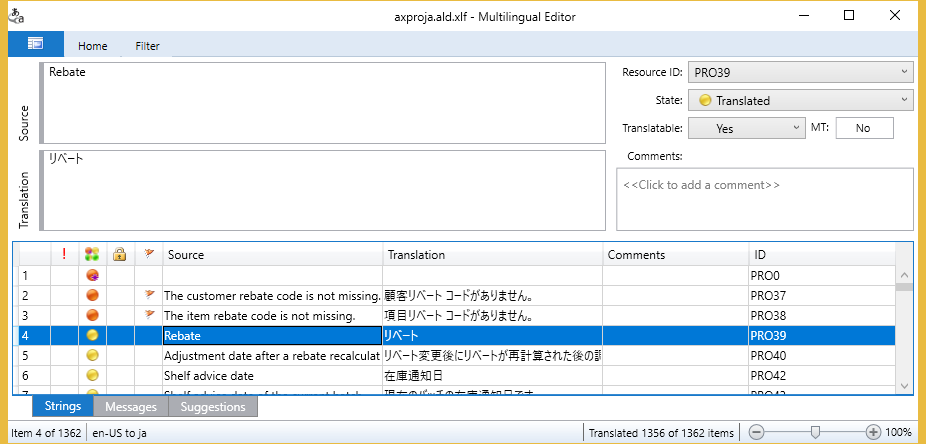Viewport: 926px width, 444px height.
Task: Adjust the zoom slider handle
Action: coord(816,432)
